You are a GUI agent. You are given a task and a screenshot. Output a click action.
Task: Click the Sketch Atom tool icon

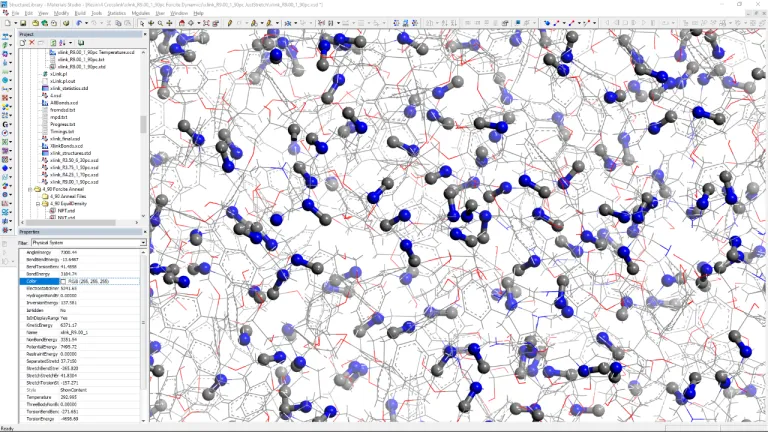pyautogui.click(x=229, y=23)
